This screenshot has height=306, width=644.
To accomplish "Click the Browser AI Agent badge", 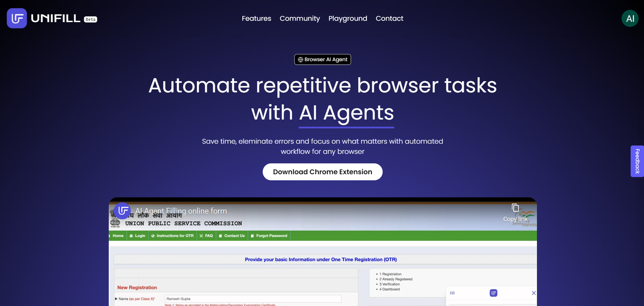I will (322, 60).
